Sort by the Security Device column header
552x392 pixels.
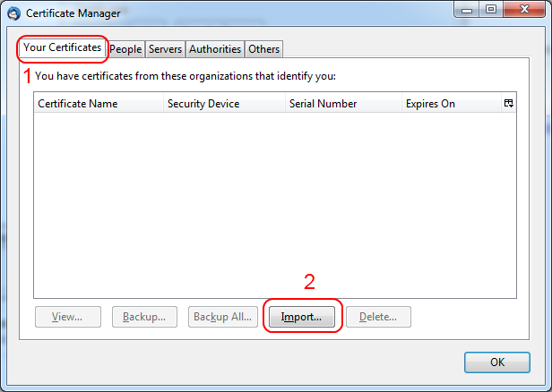point(222,104)
